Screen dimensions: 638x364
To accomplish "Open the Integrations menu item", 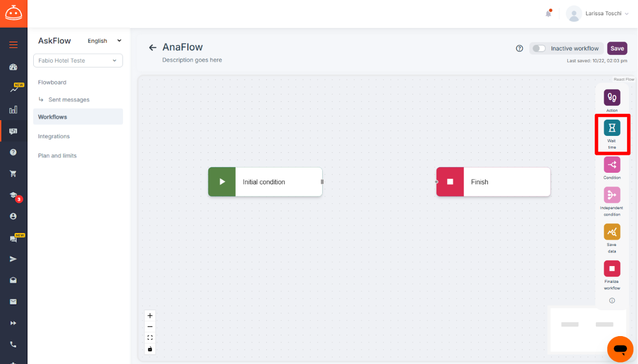I will (54, 136).
